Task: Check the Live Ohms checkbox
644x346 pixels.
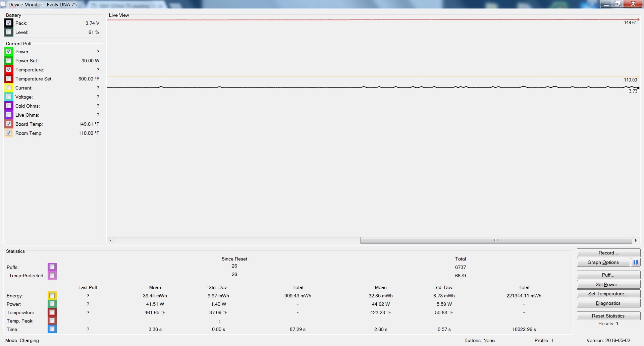Action: (x=9, y=115)
